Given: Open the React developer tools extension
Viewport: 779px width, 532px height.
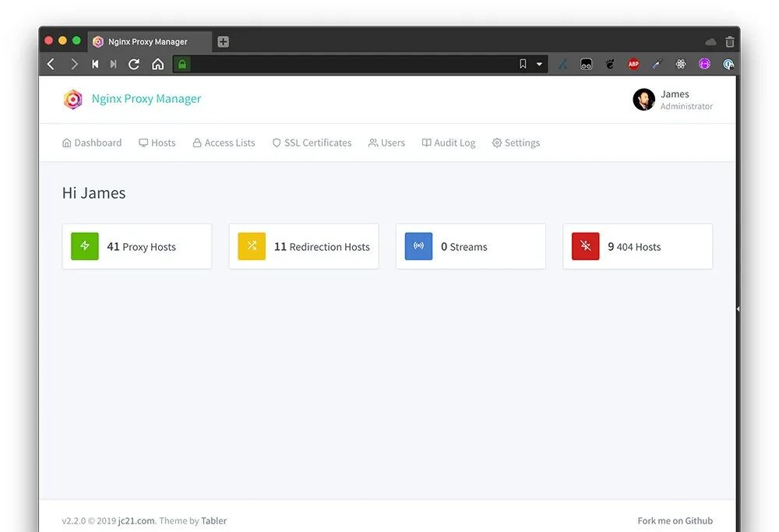Looking at the screenshot, I should click(x=681, y=64).
